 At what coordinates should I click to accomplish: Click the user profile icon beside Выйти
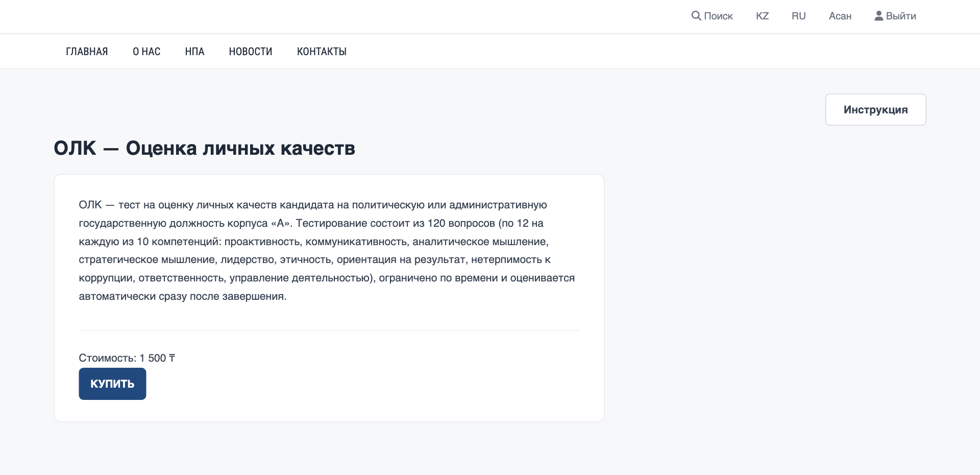(879, 16)
